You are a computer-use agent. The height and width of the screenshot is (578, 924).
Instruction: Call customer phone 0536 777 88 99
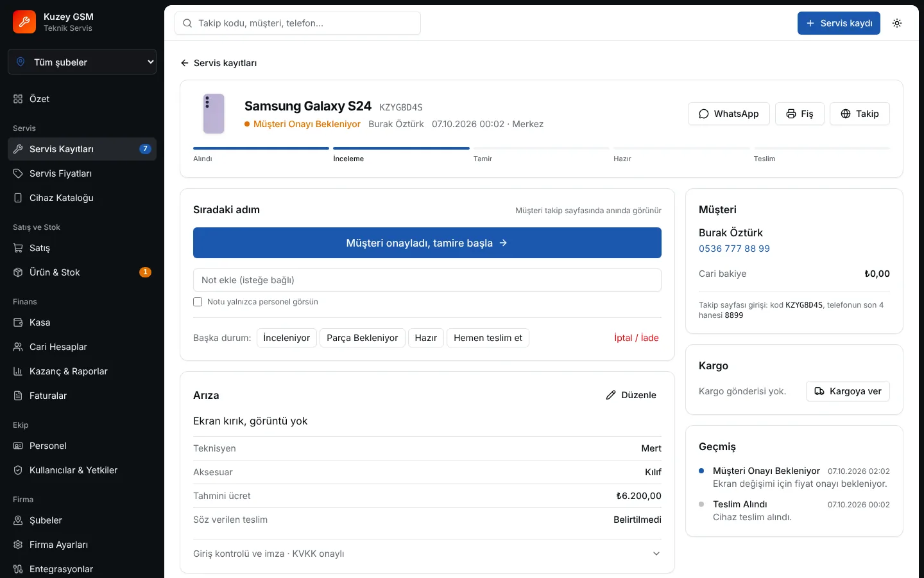(734, 249)
